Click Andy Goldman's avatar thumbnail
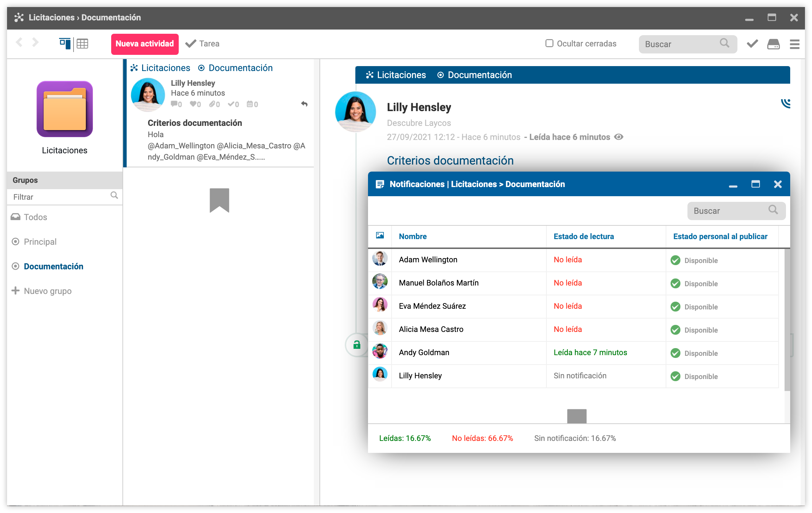Image resolution: width=812 pixels, height=513 pixels. [x=380, y=351]
